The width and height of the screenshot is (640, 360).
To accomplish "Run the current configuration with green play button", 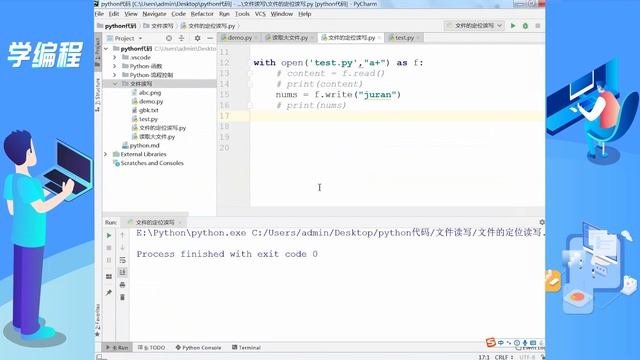I will point(513,26).
